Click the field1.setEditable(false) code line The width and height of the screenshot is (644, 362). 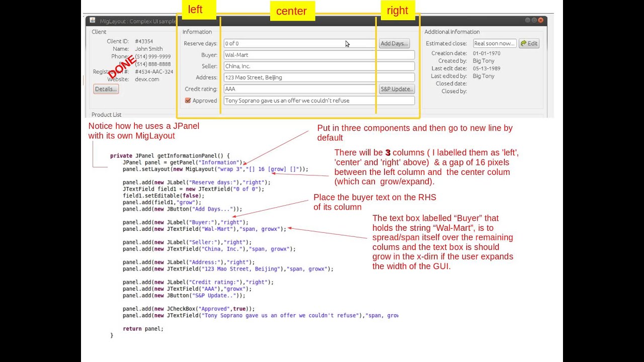click(164, 196)
